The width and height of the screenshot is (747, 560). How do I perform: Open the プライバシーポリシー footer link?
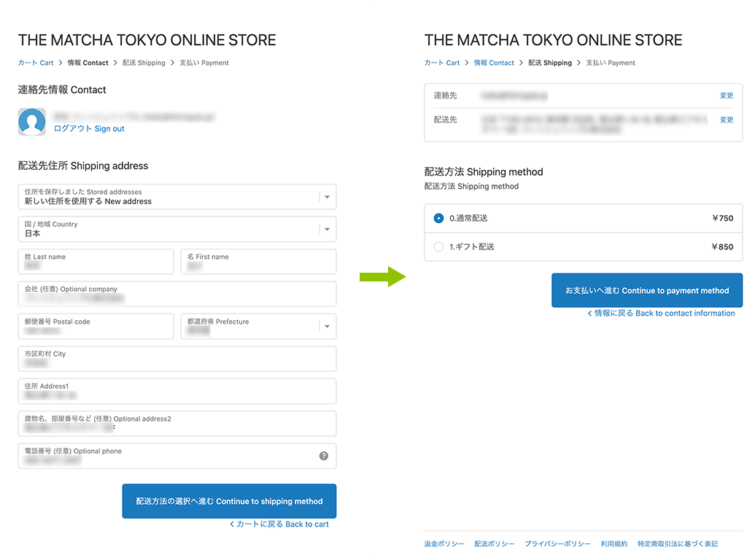pos(557,544)
